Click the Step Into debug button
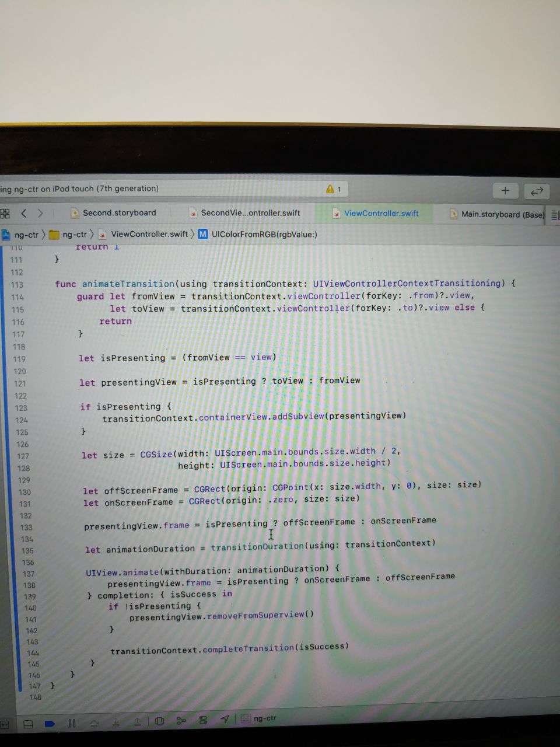Screen dimensions: 560x747 coord(116,722)
